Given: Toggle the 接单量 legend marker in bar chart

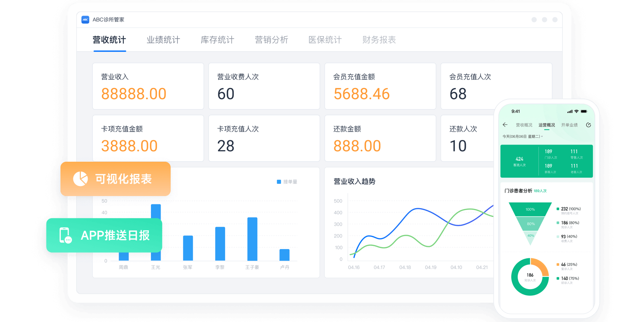Looking at the screenshot, I should pyautogui.click(x=279, y=182).
